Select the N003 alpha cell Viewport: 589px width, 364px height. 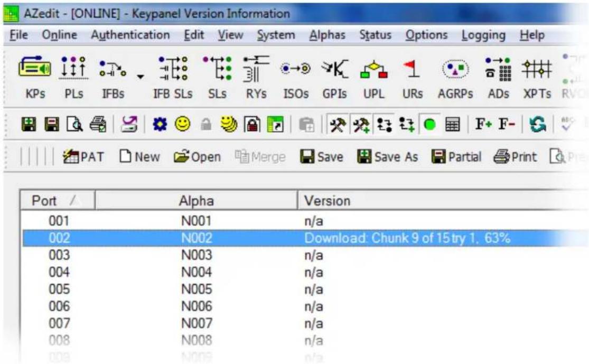point(197,255)
